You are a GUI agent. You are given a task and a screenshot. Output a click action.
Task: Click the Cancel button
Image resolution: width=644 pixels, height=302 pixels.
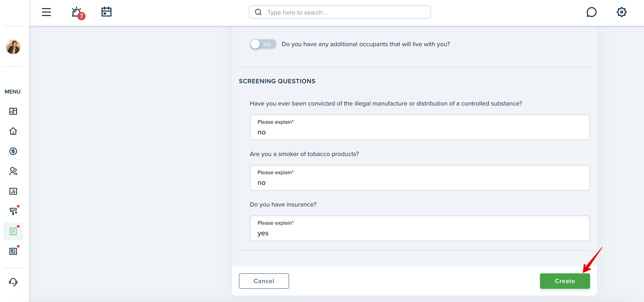coord(264,281)
